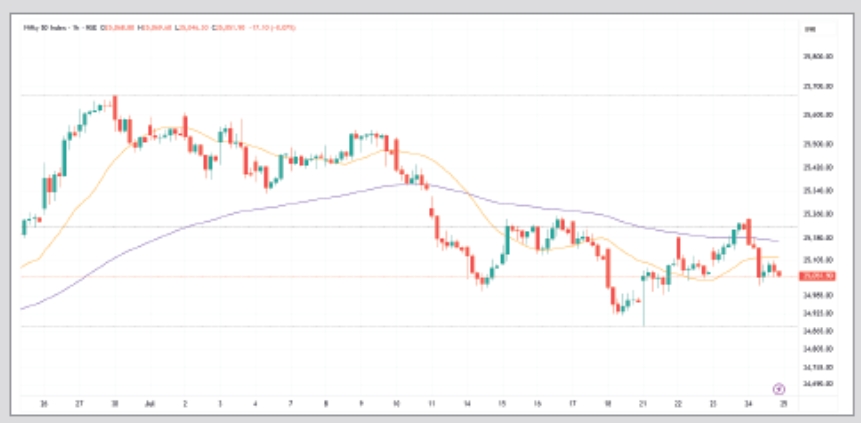This screenshot has width=861, height=423.
Task: Click the Jul label on the time axis
Action: 150,404
